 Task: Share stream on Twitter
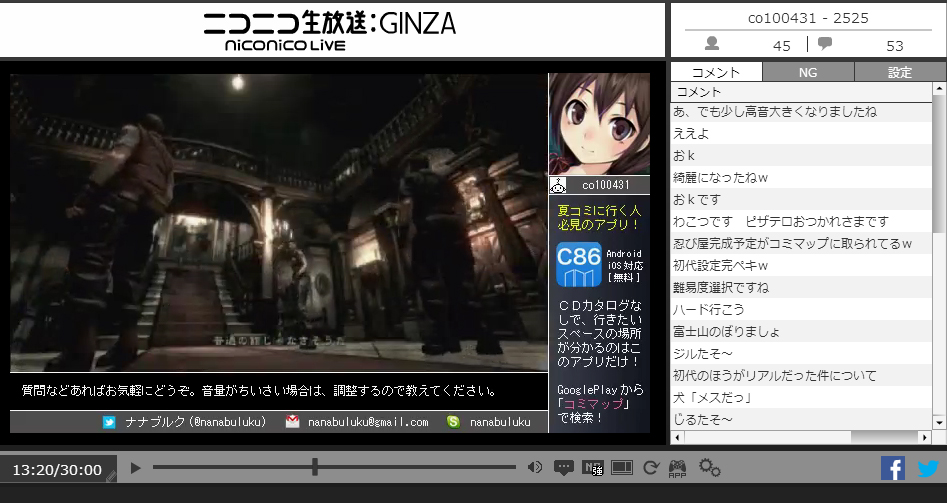(x=928, y=468)
